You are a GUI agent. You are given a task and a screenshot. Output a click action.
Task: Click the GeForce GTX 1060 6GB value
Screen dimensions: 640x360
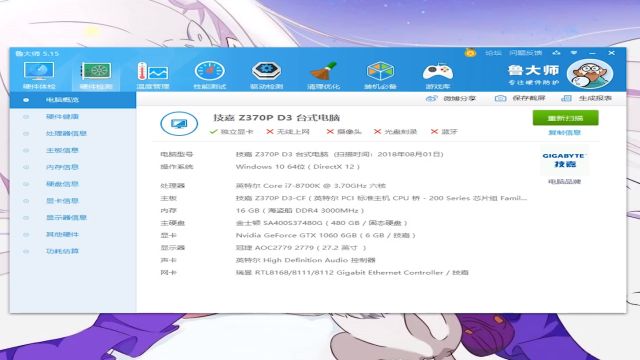click(325, 235)
